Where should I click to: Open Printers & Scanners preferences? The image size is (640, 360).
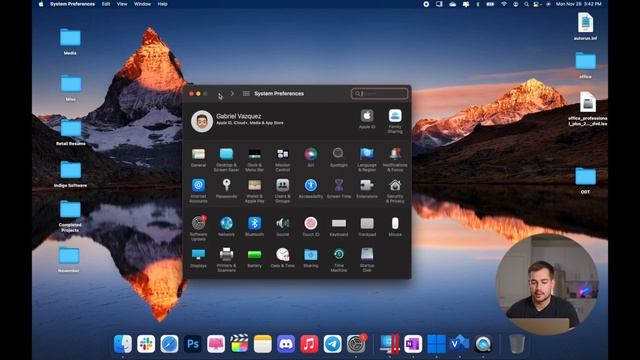pyautogui.click(x=226, y=259)
